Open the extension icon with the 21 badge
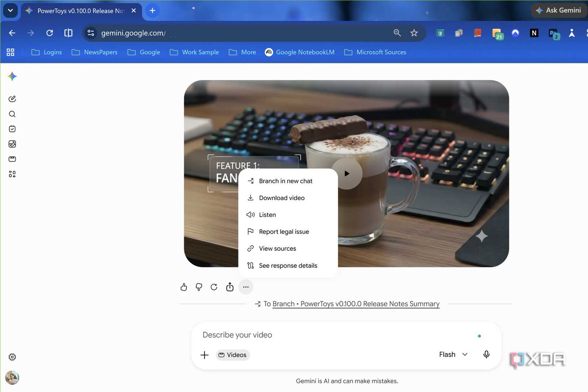This screenshot has height=392, width=588. [497, 34]
